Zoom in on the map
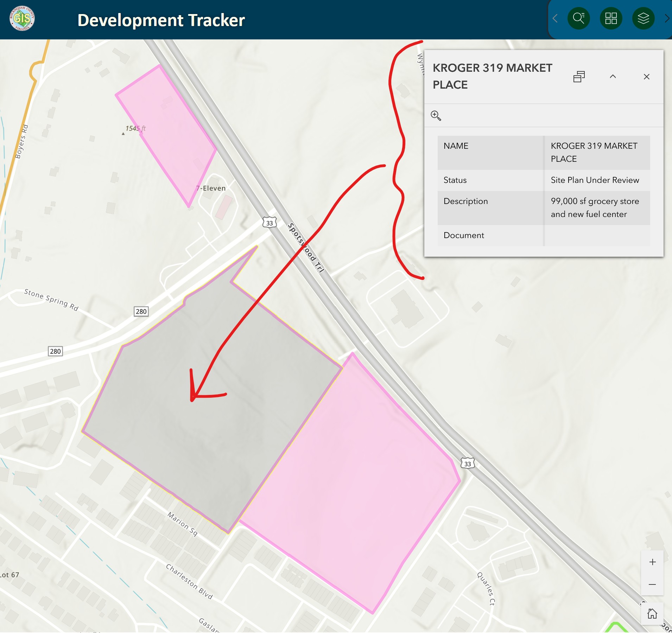Viewport: 672px width, 633px height. click(652, 562)
